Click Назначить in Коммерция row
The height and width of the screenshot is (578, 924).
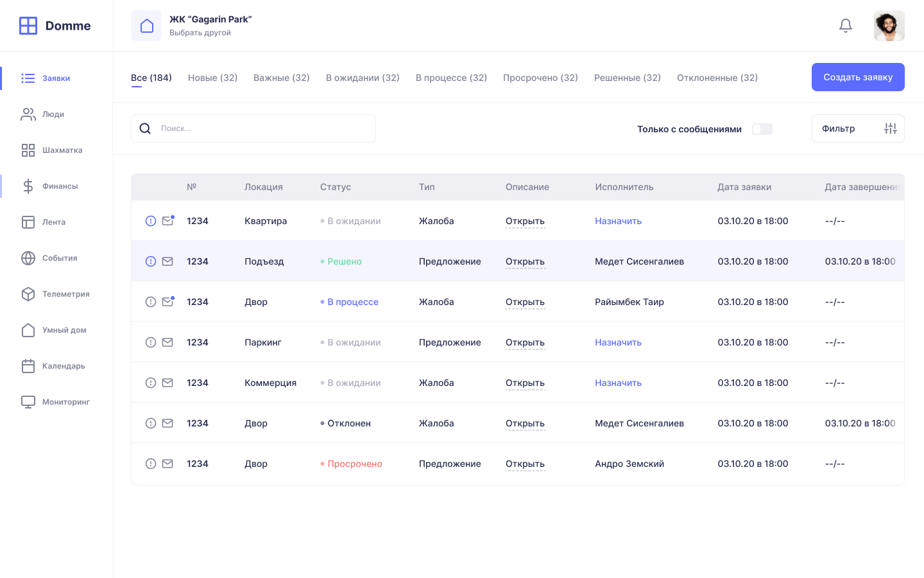point(617,383)
